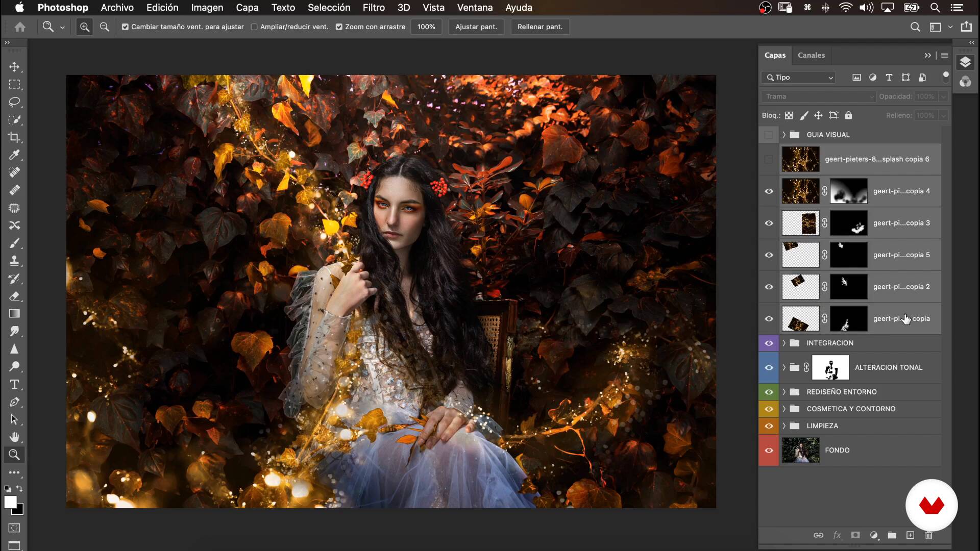The height and width of the screenshot is (551, 980).
Task: Select the Crop tool
Action: (14, 137)
